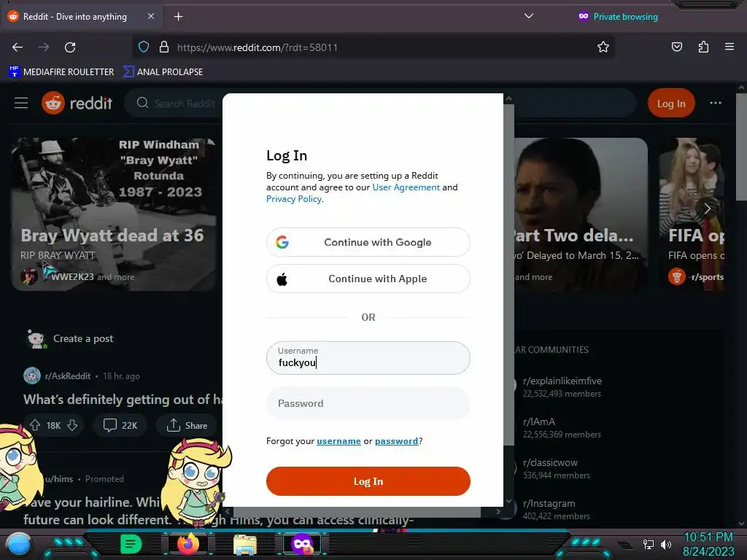747x560 pixels.
Task: Open Reddit side navigation hamburger menu
Action: click(x=21, y=103)
